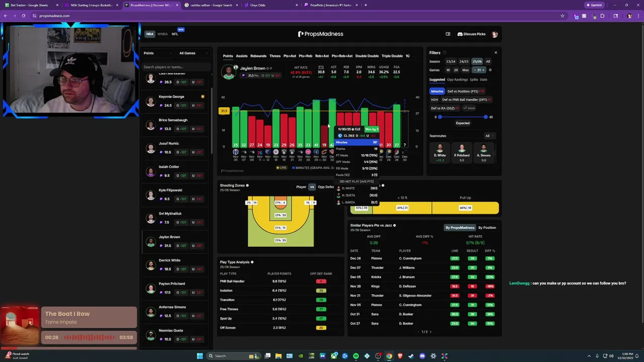Screen dimensions: 644x362
Task: Click the Jaylen Brown player photo in chart header
Action: point(228,72)
